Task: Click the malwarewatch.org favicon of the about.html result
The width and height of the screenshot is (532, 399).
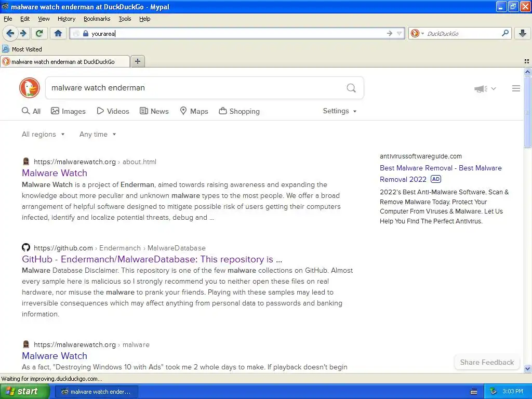Action: coord(26,162)
